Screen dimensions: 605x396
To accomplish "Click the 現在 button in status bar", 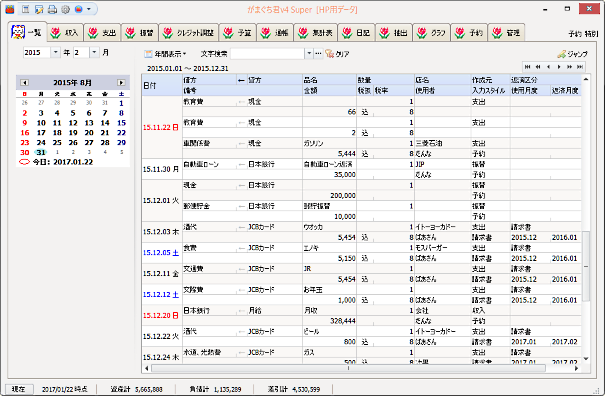I will [19, 389].
